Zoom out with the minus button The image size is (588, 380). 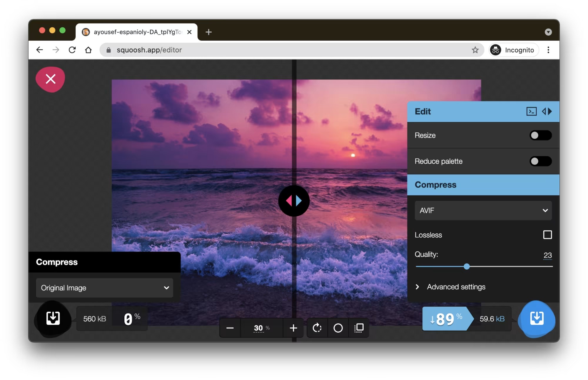[x=230, y=328]
